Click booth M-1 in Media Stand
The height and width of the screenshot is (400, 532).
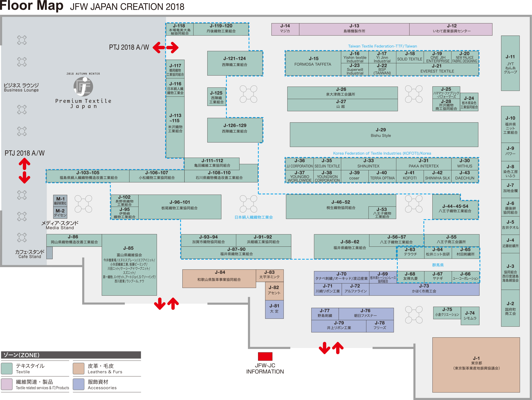pos(60,201)
